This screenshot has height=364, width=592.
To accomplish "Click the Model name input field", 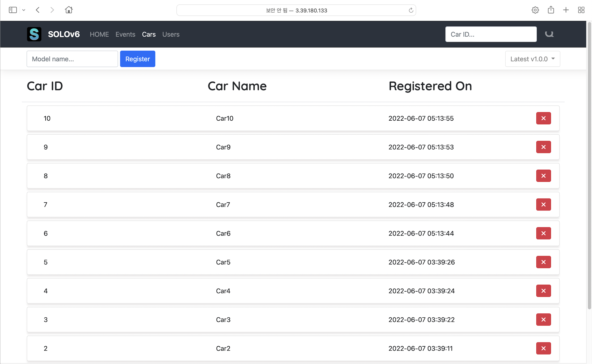I will point(72,59).
